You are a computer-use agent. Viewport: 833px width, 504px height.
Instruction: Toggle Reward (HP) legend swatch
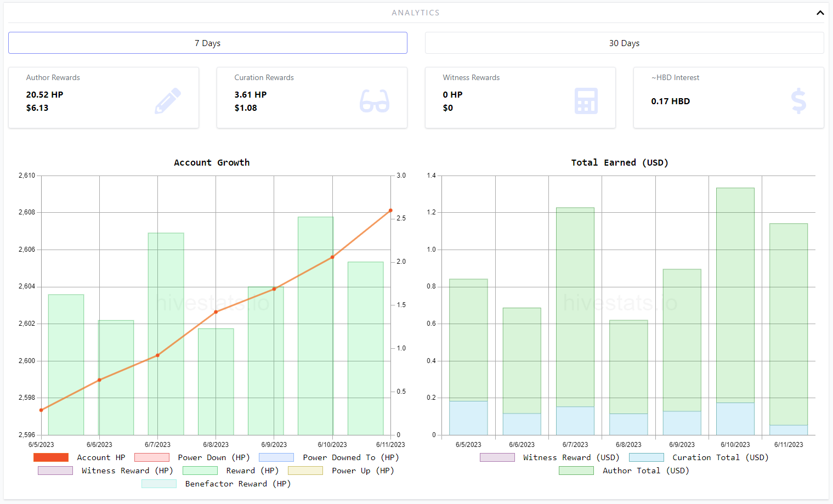(200, 471)
